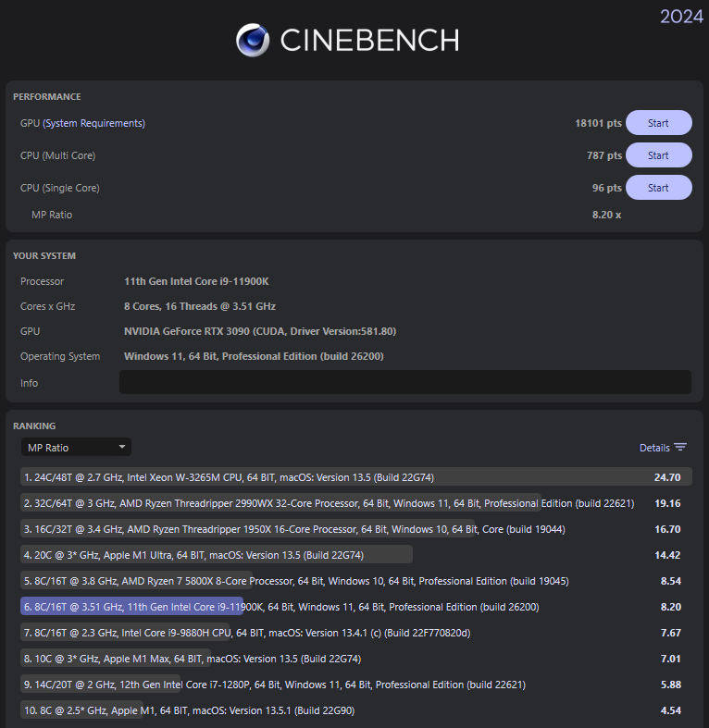Click the NVIDIA GeForce RTX 3090 value
Image resolution: width=709 pixels, height=728 pixels.
pyautogui.click(x=260, y=331)
